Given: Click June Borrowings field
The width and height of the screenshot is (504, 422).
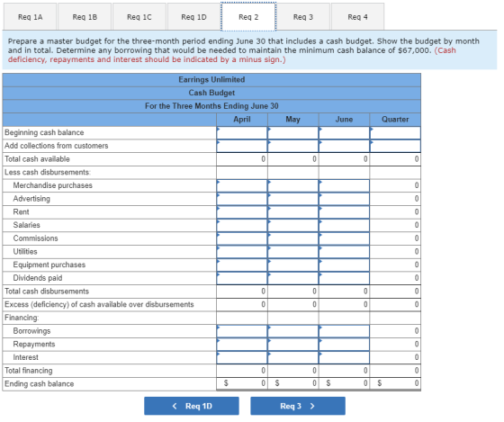Looking at the screenshot, I should pyautogui.click(x=344, y=331).
